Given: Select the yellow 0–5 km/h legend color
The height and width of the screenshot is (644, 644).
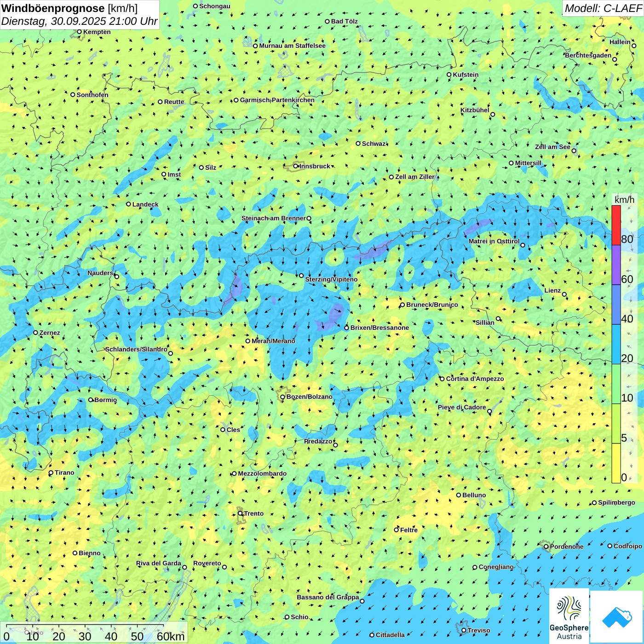Looking at the screenshot, I should 616,463.
